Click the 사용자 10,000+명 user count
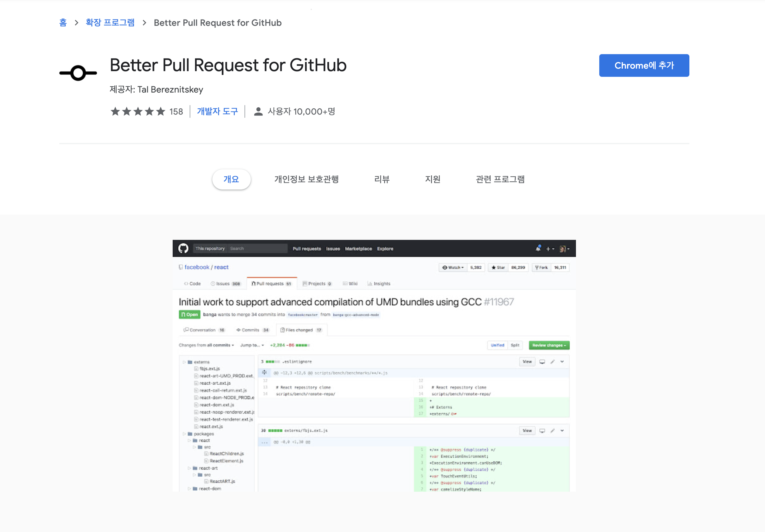The height and width of the screenshot is (532, 765). (301, 111)
